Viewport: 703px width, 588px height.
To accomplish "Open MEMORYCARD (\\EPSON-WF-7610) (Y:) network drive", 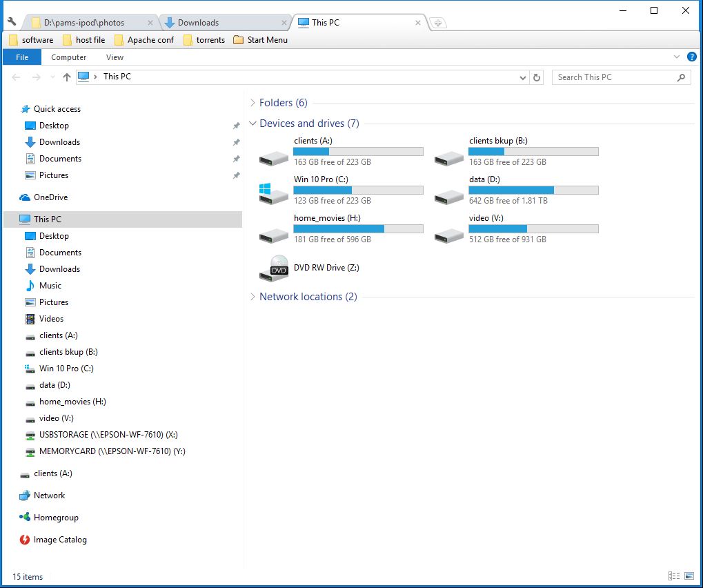I will [x=112, y=451].
